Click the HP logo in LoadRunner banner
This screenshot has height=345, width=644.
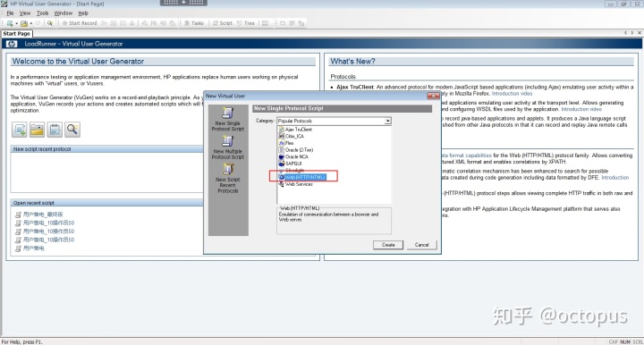[12, 44]
